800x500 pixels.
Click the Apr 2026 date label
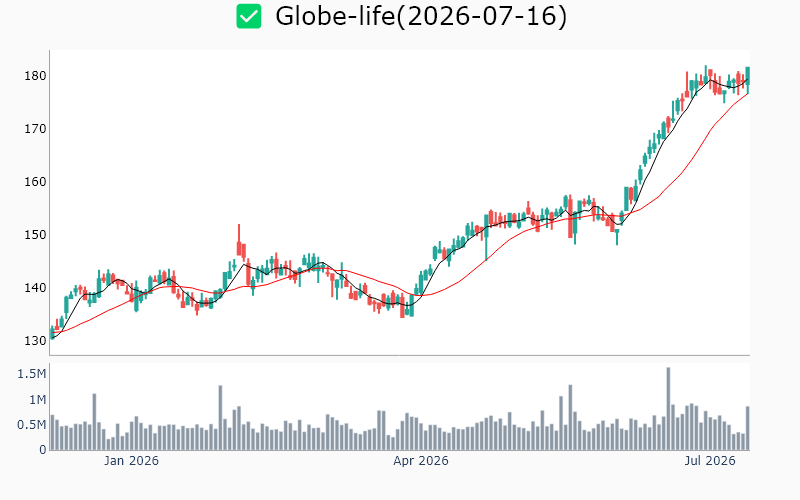pyautogui.click(x=420, y=461)
